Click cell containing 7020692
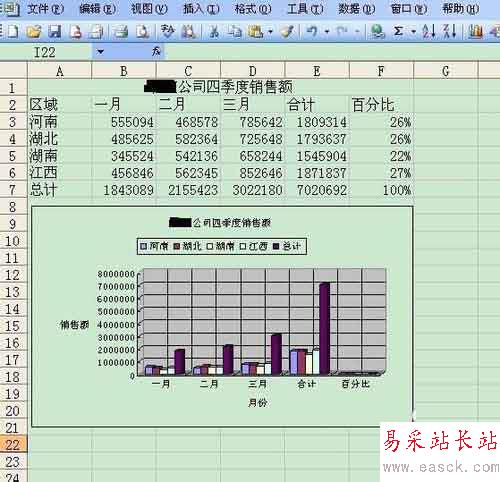The height and width of the screenshot is (482, 500). (x=317, y=190)
